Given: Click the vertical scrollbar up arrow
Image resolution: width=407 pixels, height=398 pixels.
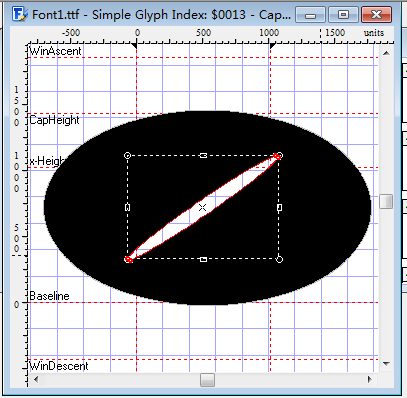Looking at the screenshot, I should coord(386,53).
